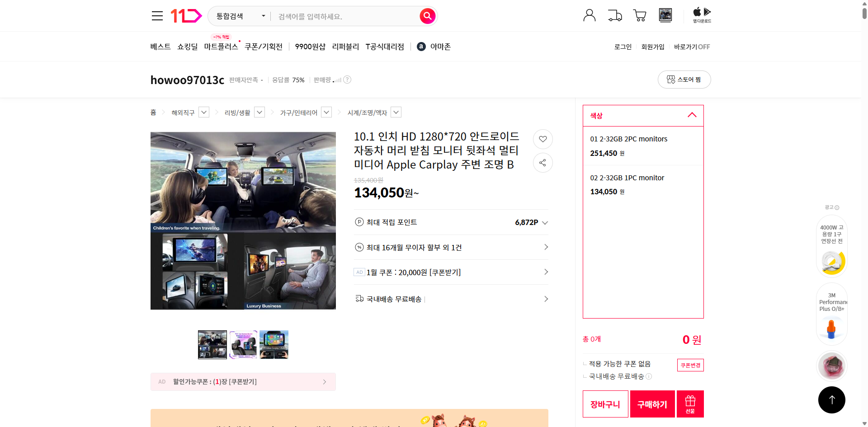Click the gift (선물) icon

point(689,404)
